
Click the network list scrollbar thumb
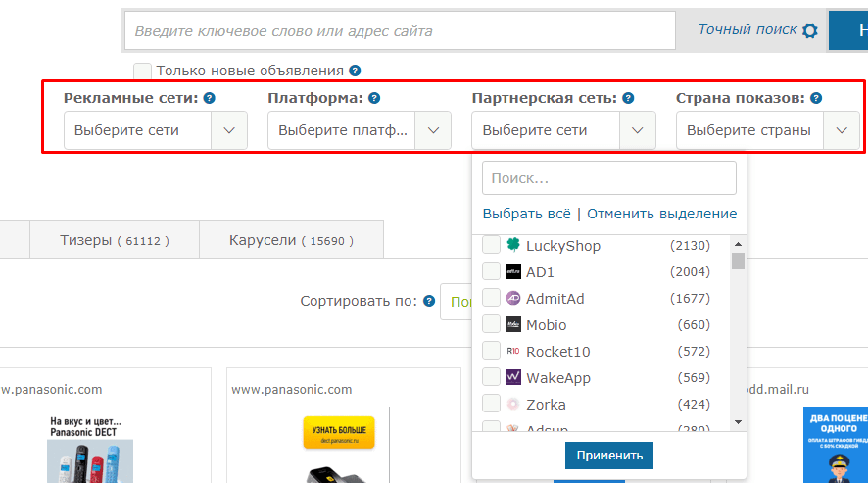(738, 261)
